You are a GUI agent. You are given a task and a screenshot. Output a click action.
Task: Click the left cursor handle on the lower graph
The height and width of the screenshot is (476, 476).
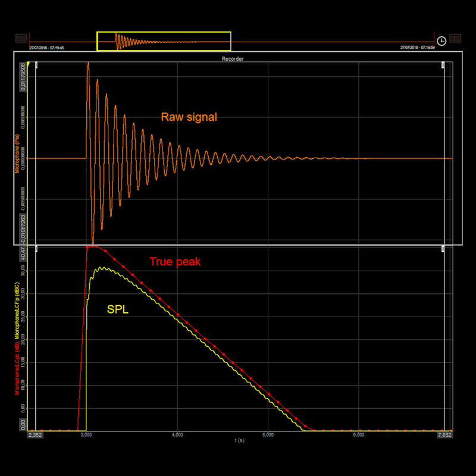point(36,249)
